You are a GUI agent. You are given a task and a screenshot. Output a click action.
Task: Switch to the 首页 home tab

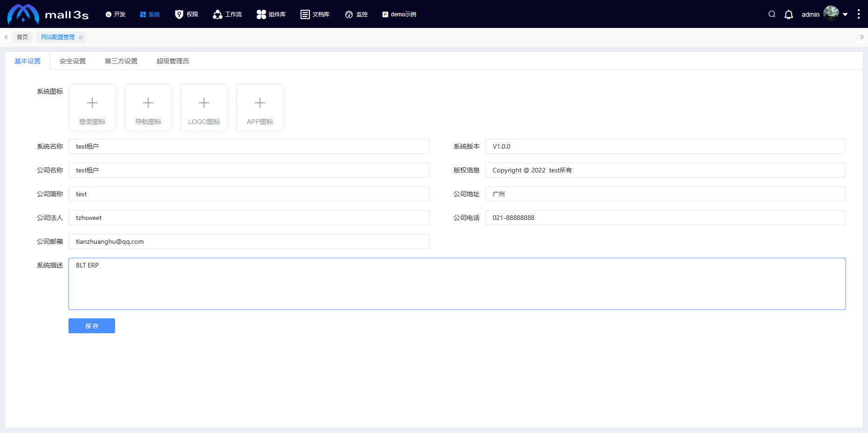click(22, 37)
